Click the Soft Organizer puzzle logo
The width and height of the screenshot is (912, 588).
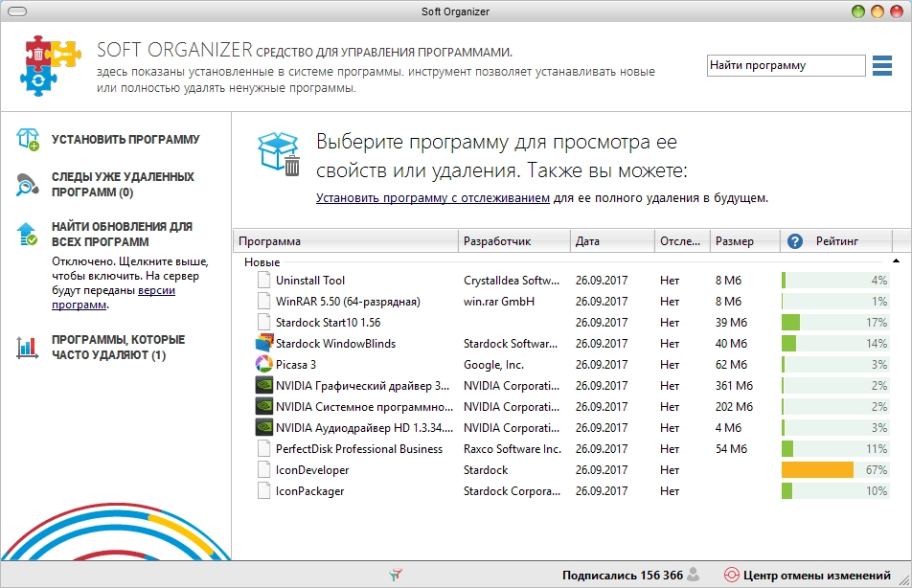pos(53,65)
